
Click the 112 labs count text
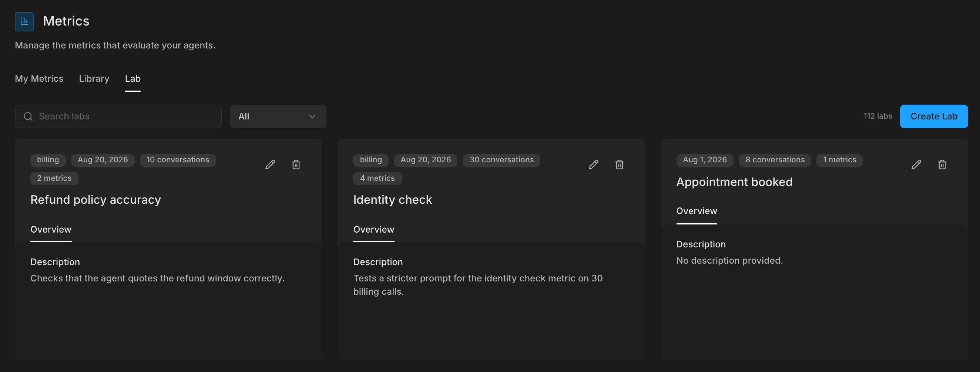877,116
